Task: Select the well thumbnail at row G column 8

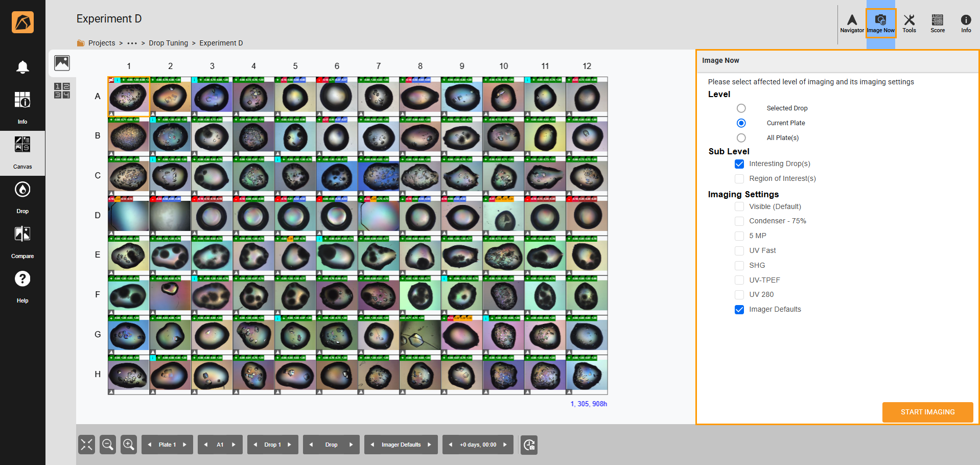Action: pos(420,335)
